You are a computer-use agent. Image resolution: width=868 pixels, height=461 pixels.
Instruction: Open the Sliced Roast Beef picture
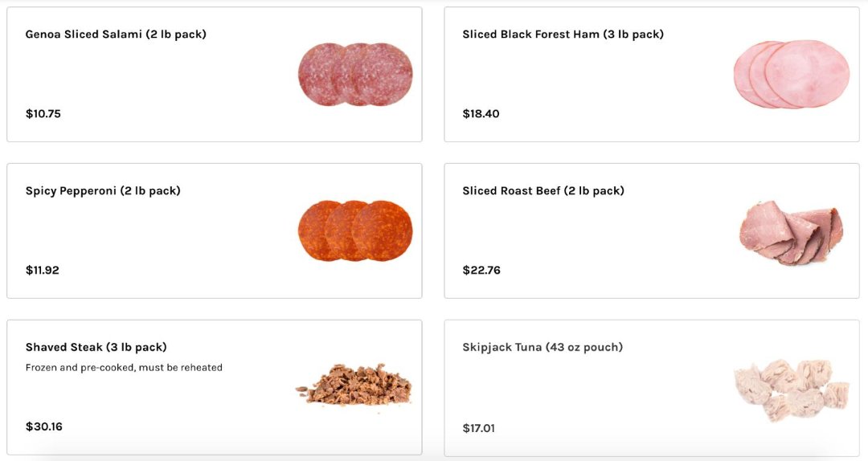[x=791, y=233]
